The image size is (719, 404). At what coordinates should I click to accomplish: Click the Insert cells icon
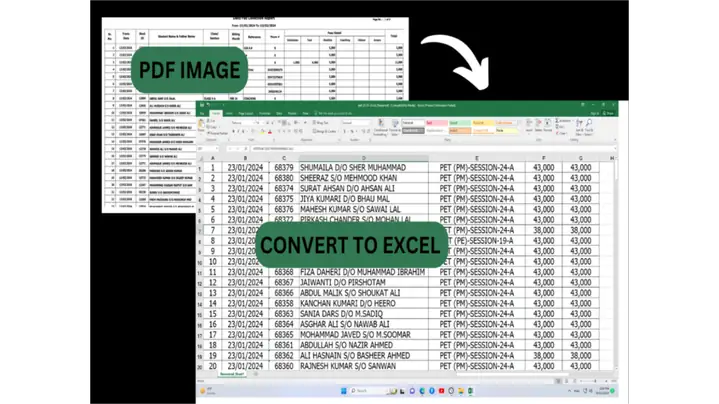tap(529, 126)
